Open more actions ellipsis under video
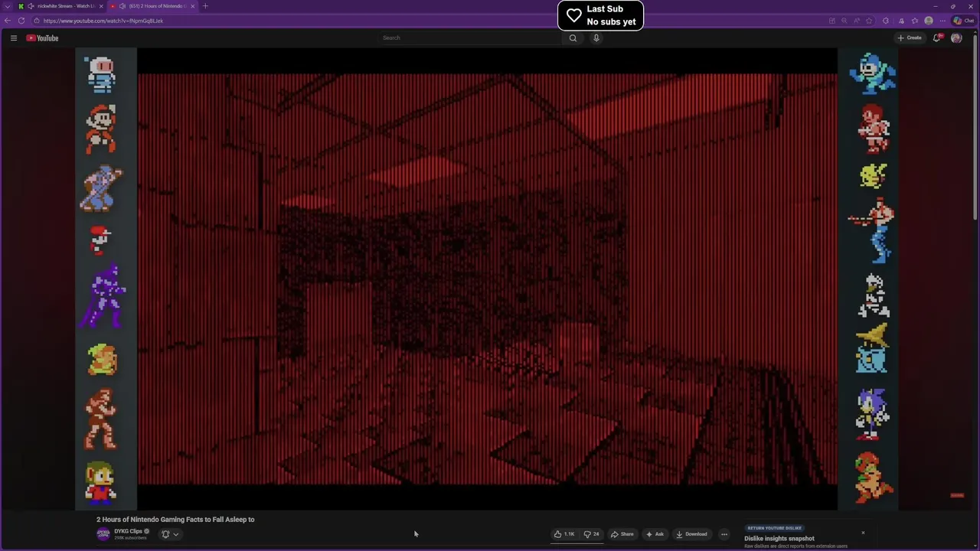The image size is (980, 551). pos(724,534)
